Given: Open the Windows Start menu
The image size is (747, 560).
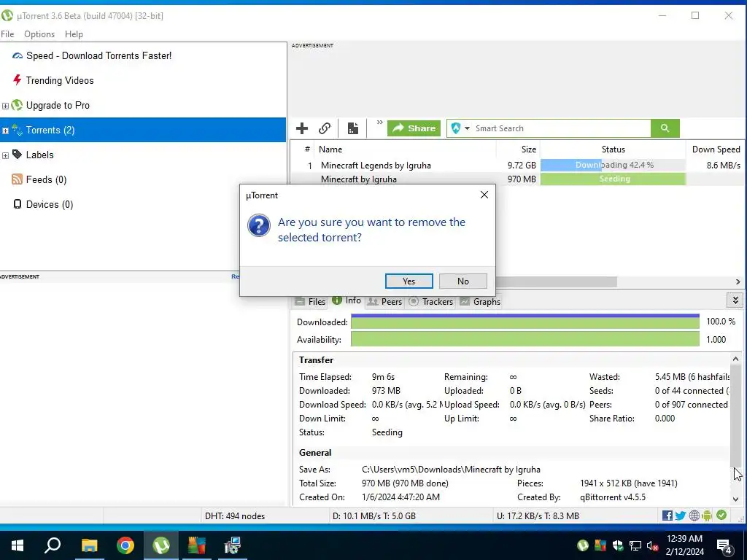Looking at the screenshot, I should pyautogui.click(x=18, y=545).
